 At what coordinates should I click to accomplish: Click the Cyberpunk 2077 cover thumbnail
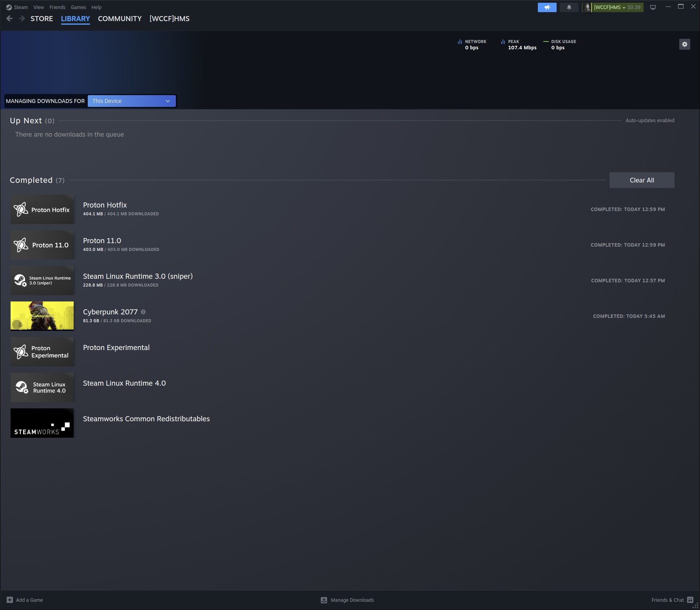(x=42, y=316)
